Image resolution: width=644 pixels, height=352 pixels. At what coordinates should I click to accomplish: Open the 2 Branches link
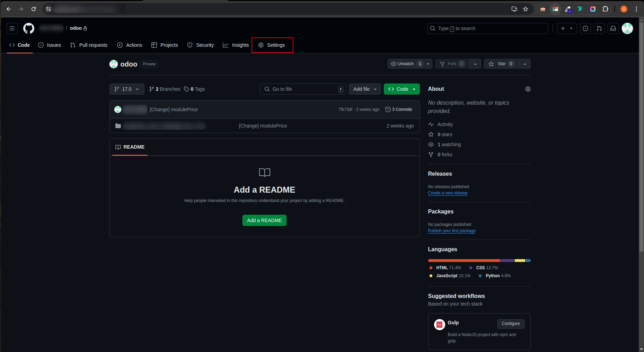pyautogui.click(x=165, y=89)
